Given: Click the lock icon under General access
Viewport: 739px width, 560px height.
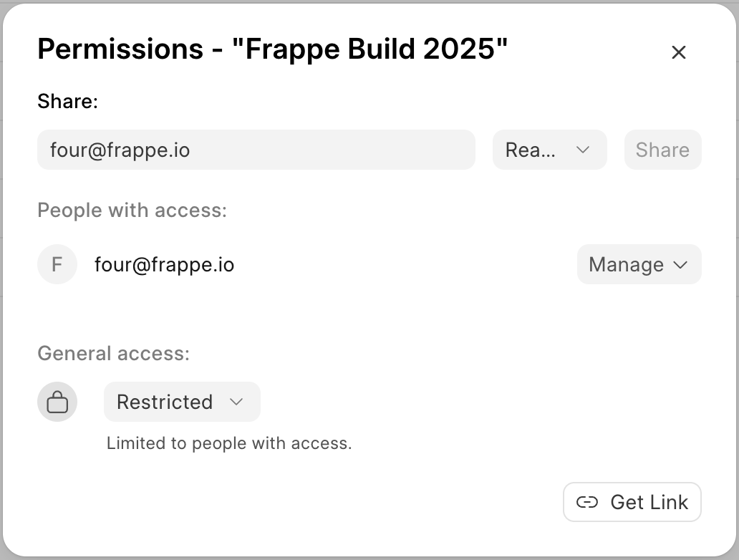Looking at the screenshot, I should (x=57, y=402).
